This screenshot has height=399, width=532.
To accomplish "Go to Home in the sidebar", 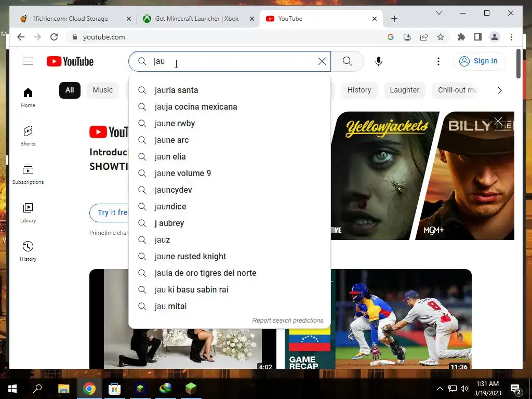I will 28,97.
